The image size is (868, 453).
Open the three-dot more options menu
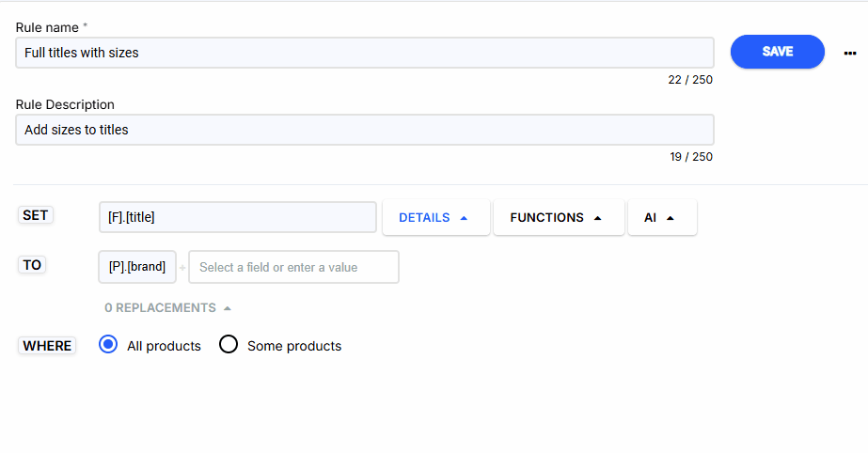pyautogui.click(x=850, y=54)
